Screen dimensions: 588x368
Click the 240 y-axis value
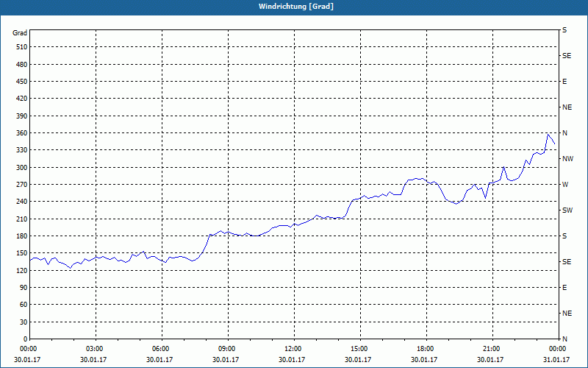[22, 202]
